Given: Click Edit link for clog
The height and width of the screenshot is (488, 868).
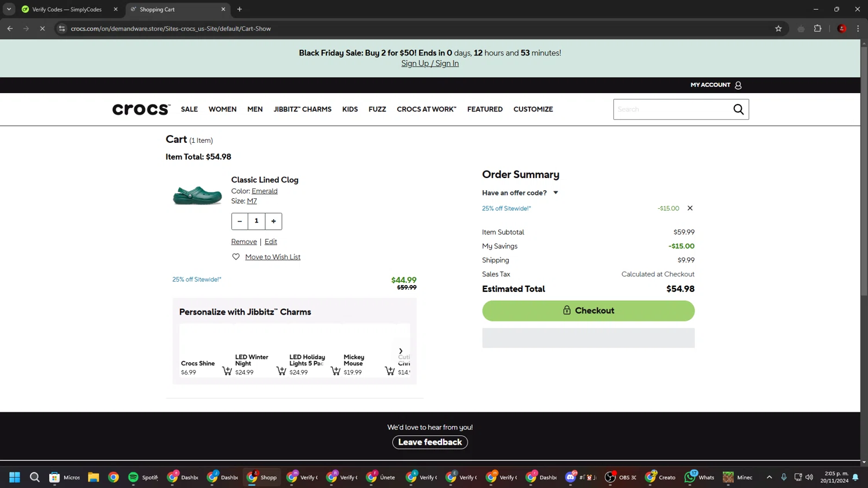Looking at the screenshot, I should click(x=271, y=242).
